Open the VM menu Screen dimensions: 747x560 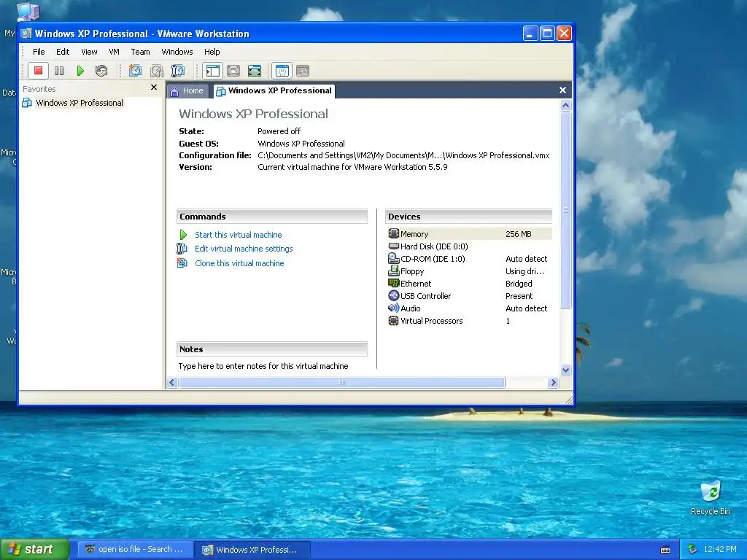pos(114,52)
